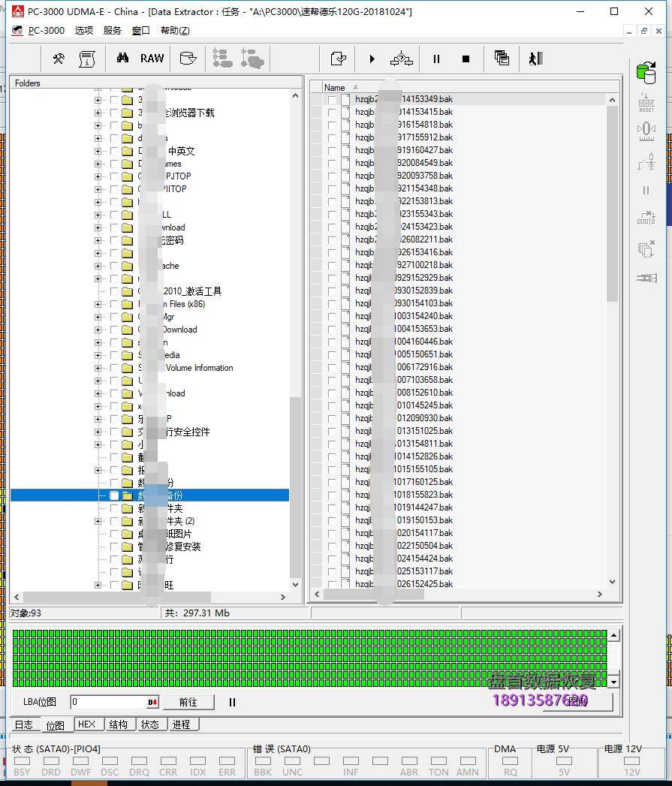Click the exit running man icon
Image resolution: width=672 pixels, height=786 pixels.
tap(535, 59)
